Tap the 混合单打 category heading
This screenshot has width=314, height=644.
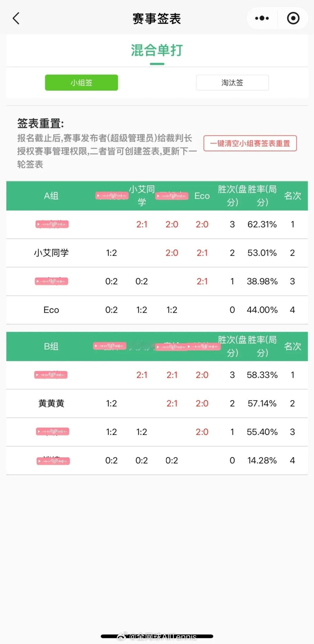point(157,50)
